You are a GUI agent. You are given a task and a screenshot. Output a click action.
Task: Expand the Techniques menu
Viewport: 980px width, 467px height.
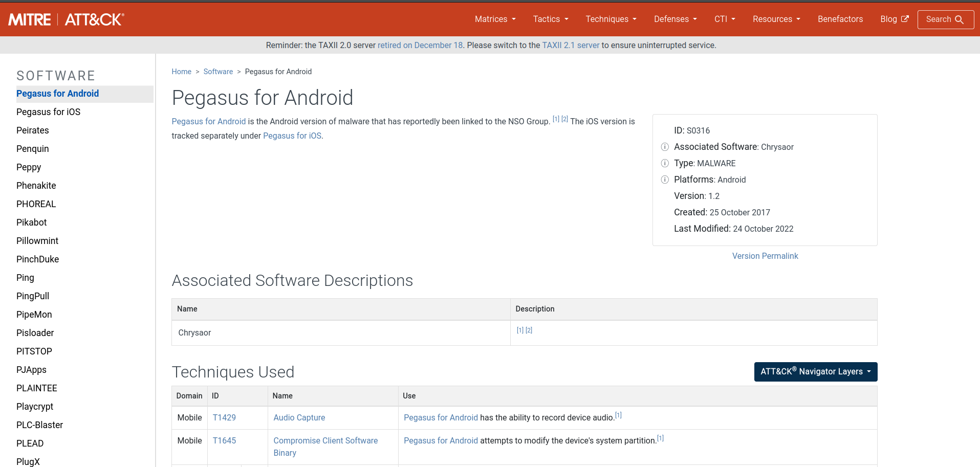click(x=611, y=19)
